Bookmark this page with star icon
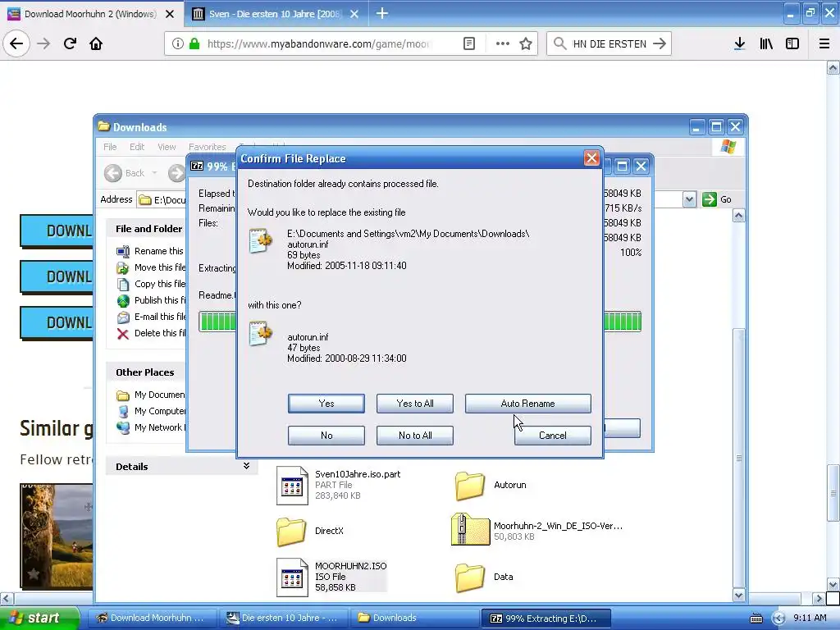The image size is (840, 630). (x=526, y=43)
